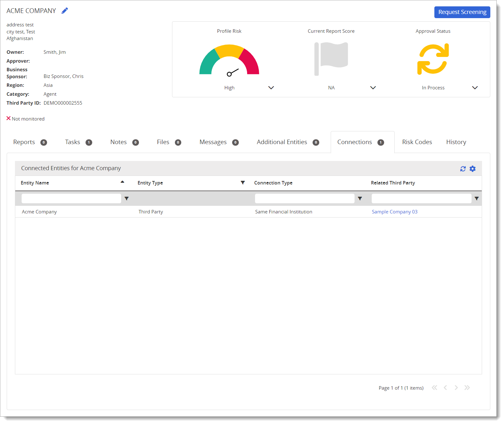Go to next page of results
Screen dimensions: 504x424
[456, 388]
